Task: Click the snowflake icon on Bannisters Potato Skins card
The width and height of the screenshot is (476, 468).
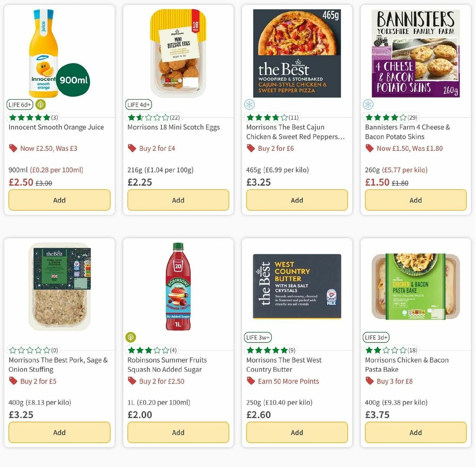Action: [x=368, y=104]
